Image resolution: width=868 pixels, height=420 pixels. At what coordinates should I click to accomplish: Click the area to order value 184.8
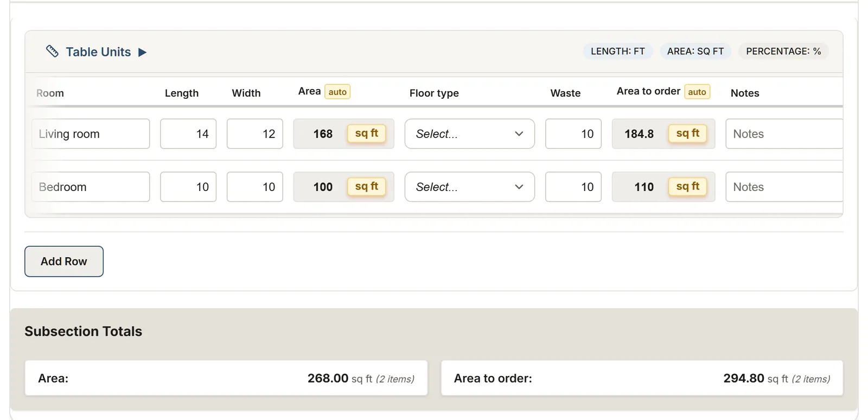point(639,134)
